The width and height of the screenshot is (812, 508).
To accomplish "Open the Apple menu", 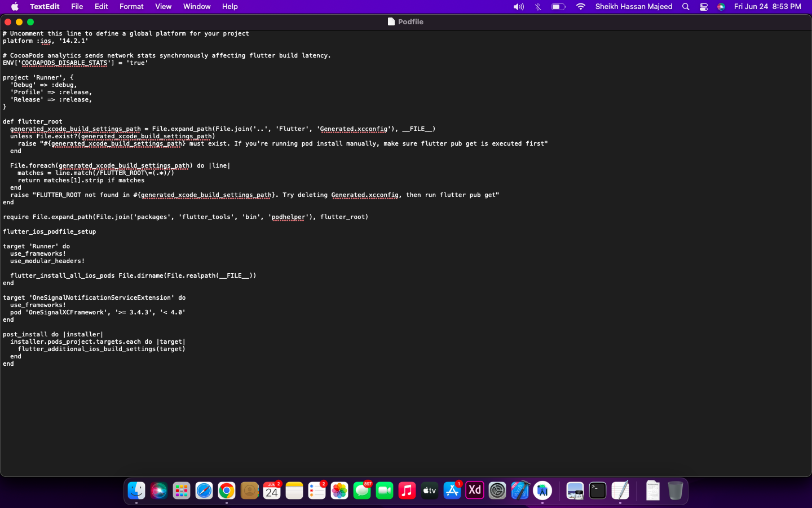I will pos(15,7).
